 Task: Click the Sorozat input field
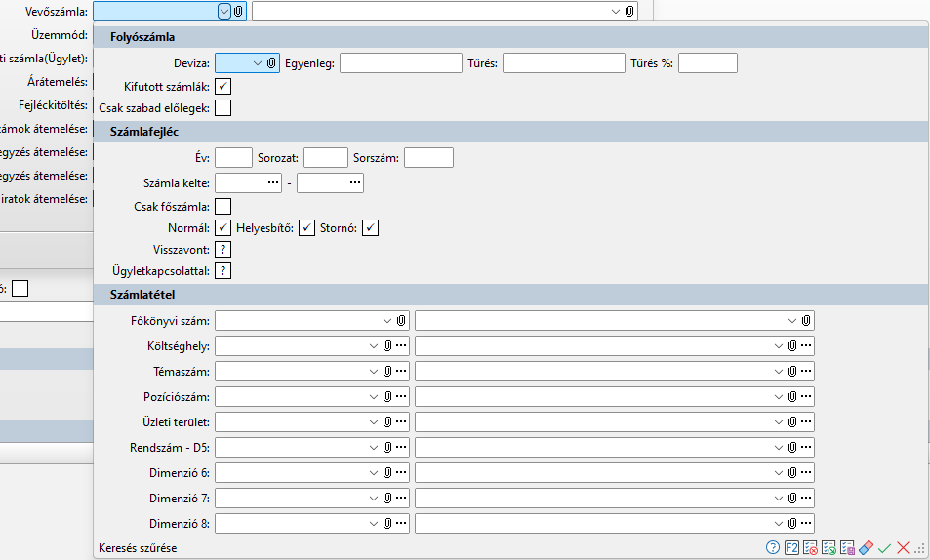point(326,158)
